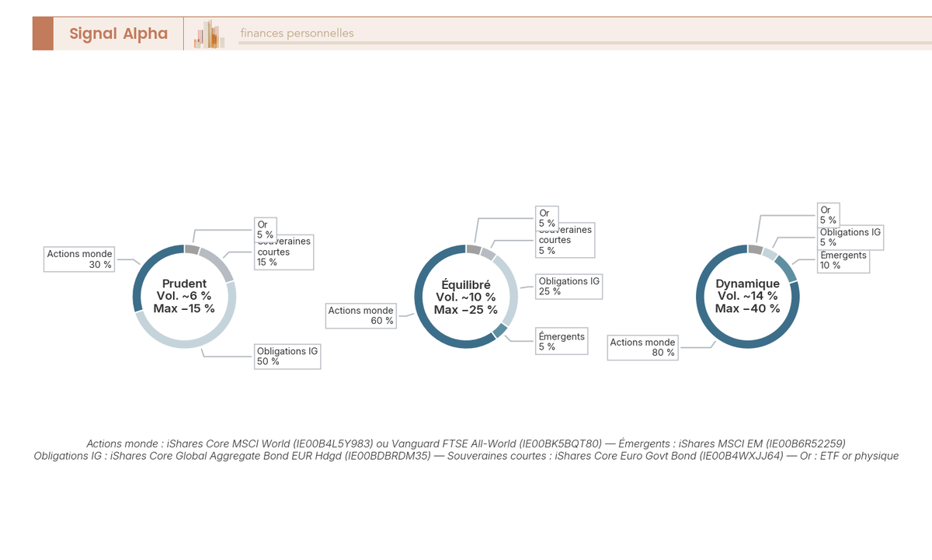Image resolution: width=932 pixels, height=560 pixels.
Task: Click Équilibré's Obligations IG 25 % label
Action: pos(569,286)
